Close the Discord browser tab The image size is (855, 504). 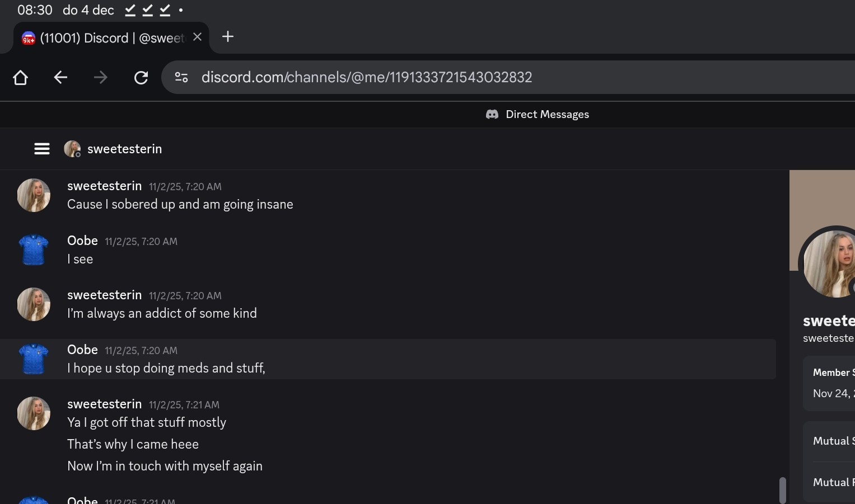click(x=197, y=37)
